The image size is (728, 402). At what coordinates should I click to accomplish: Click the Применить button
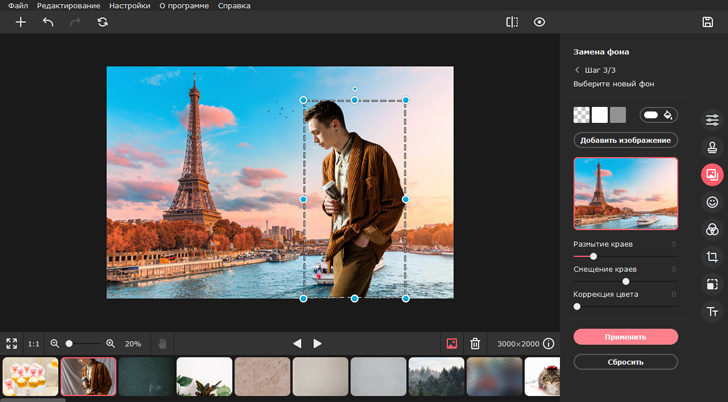625,337
